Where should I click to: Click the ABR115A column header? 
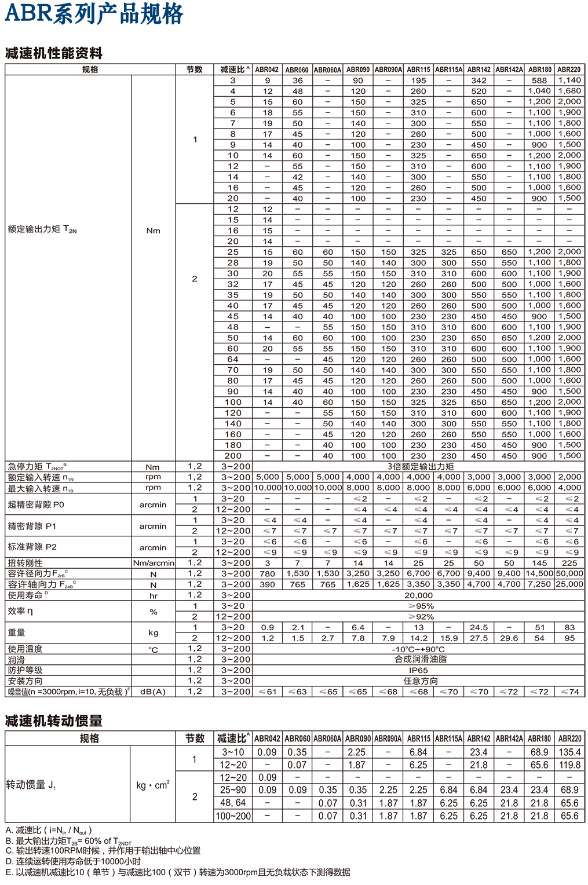click(x=448, y=71)
